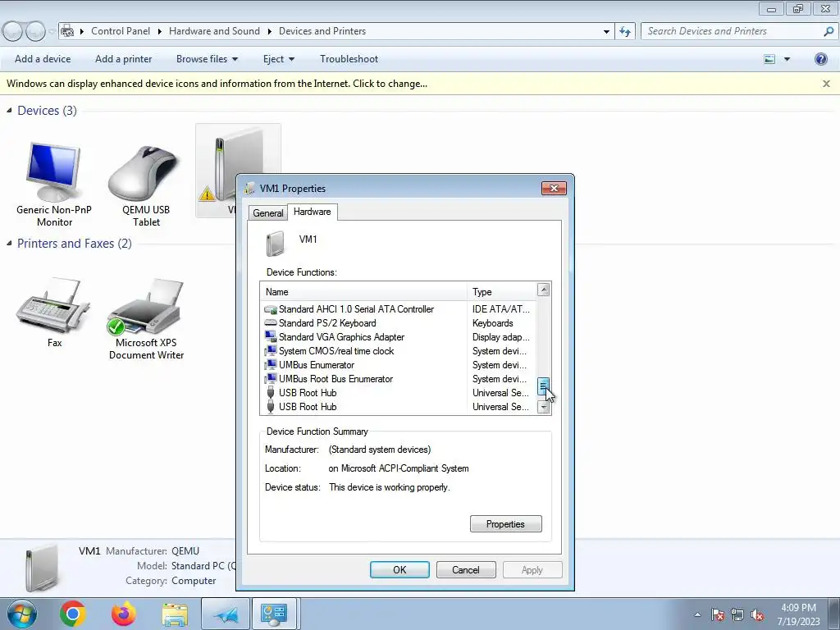This screenshot has height=630, width=840.
Task: Open the Eject dropdown menu
Action: pyautogui.click(x=279, y=59)
